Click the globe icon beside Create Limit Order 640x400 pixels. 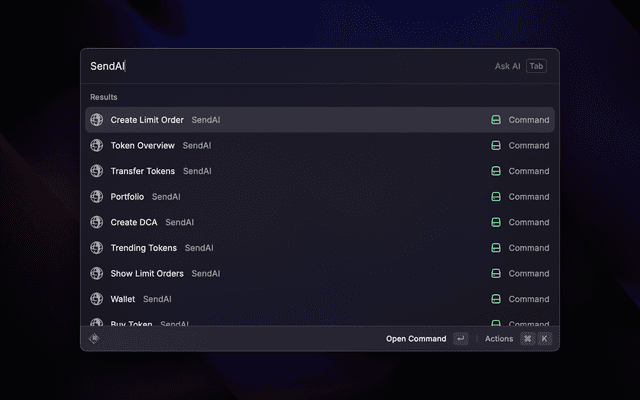coord(97,120)
